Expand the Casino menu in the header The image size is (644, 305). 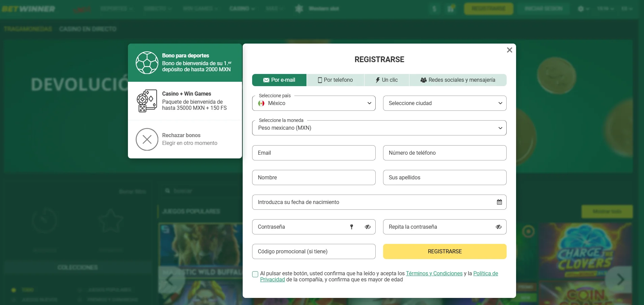pos(242,9)
